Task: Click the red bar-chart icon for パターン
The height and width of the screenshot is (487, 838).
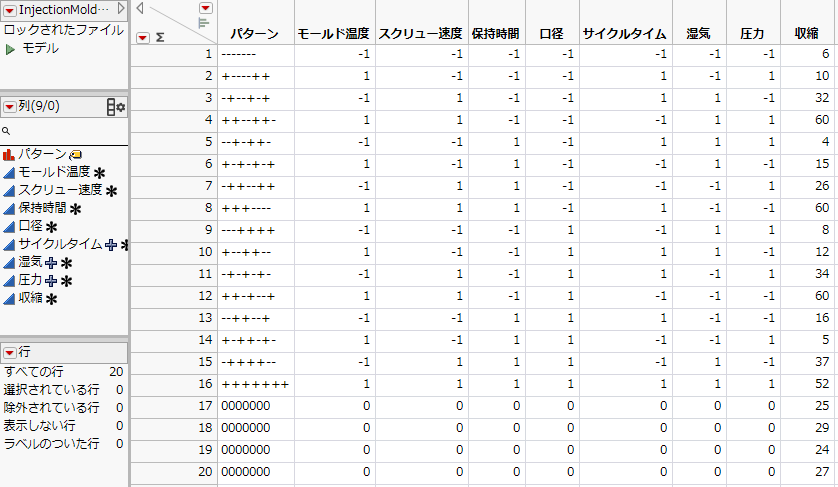Action: 9,154
